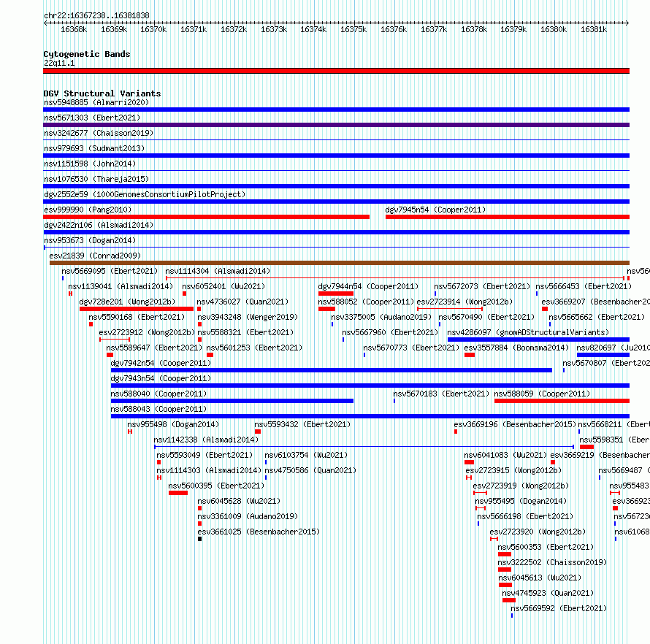This screenshot has width=650, height=644.
Task: Click the dgv7944n54 (Cooper2011) label
Action: pyautogui.click(x=368, y=286)
